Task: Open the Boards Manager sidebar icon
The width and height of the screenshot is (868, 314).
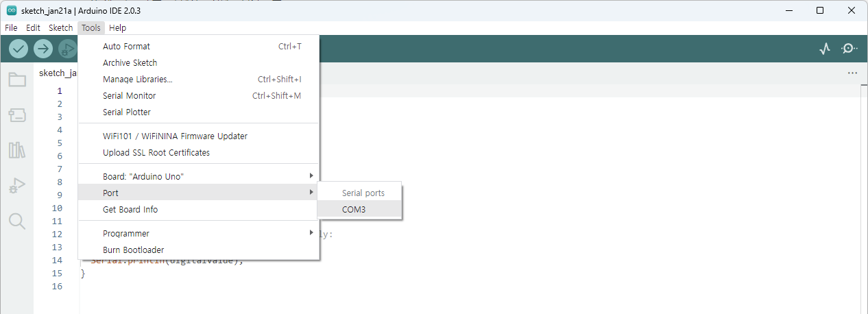Action: pos(17,114)
